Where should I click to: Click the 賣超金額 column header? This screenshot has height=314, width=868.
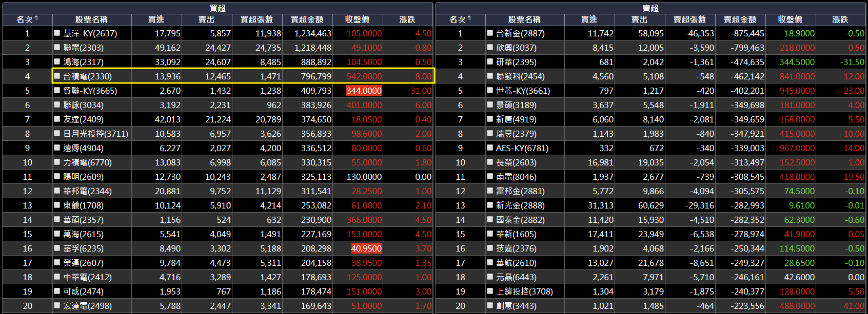point(740,19)
